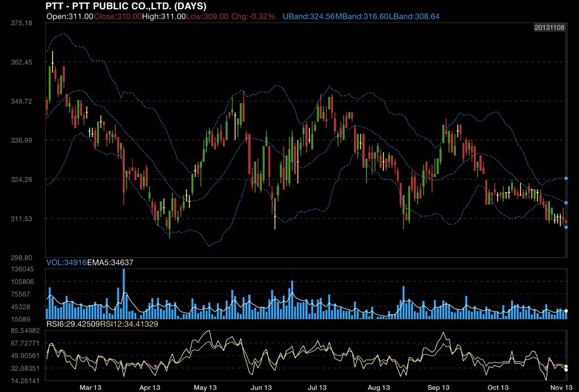Click the 32.08351 RSI axis label
This screenshot has width=579, height=392.
(25, 368)
